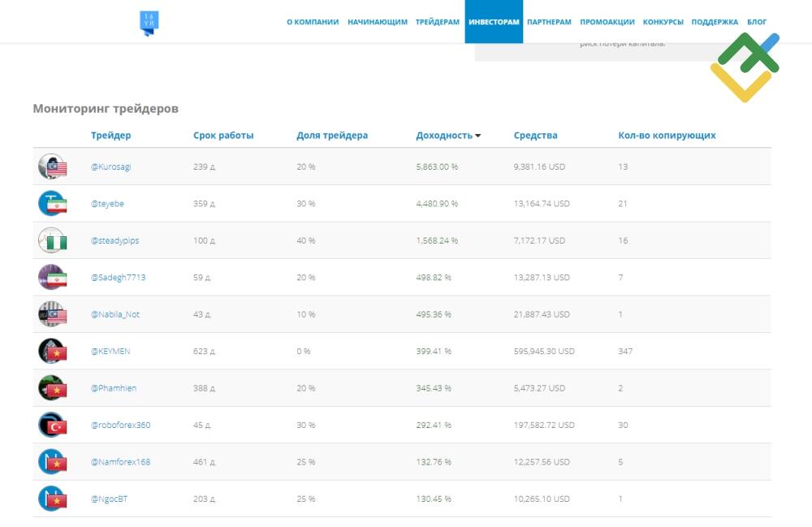Open @NgocBT trader profile link
812x527 pixels.
(109, 499)
